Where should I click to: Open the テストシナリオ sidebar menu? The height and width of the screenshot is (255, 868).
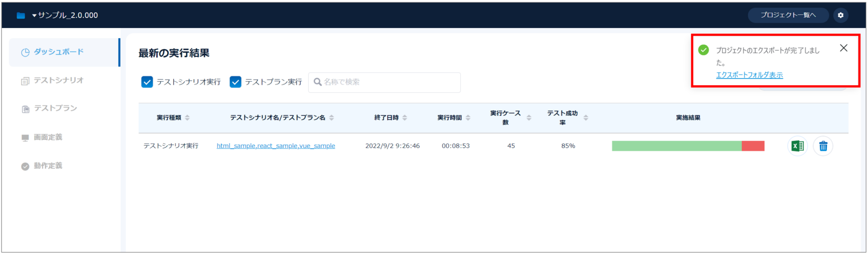point(58,81)
